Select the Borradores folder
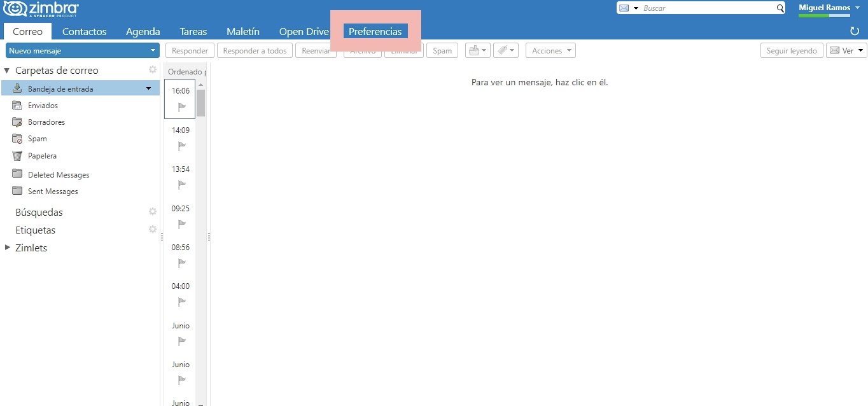The image size is (868, 406). tap(46, 122)
